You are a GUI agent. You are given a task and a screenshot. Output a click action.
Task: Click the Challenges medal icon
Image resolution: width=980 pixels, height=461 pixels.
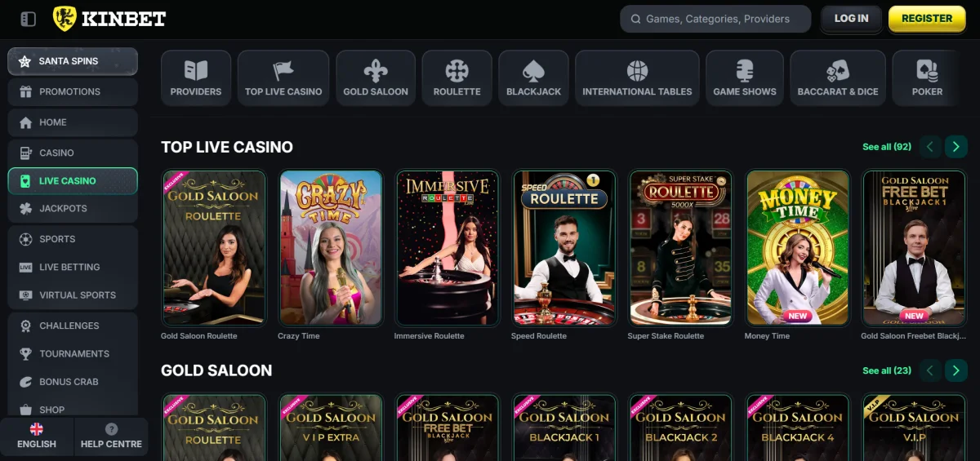[25, 326]
